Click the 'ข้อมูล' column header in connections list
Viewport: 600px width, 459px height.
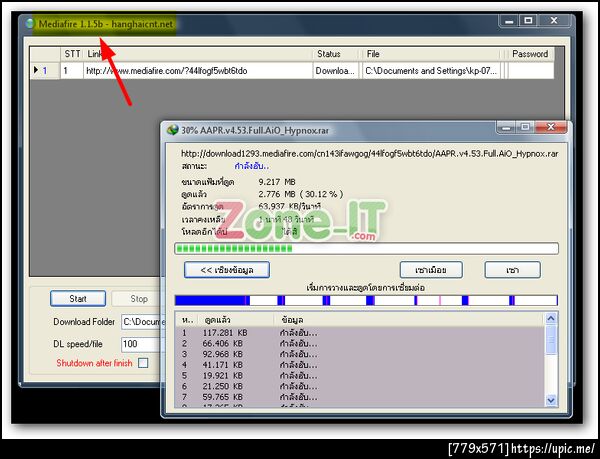click(409, 319)
